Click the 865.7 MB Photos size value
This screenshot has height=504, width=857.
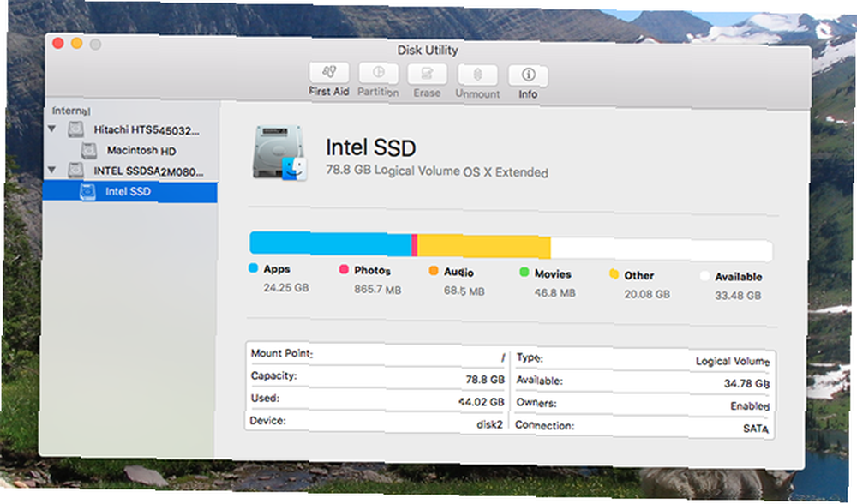pyautogui.click(x=378, y=289)
